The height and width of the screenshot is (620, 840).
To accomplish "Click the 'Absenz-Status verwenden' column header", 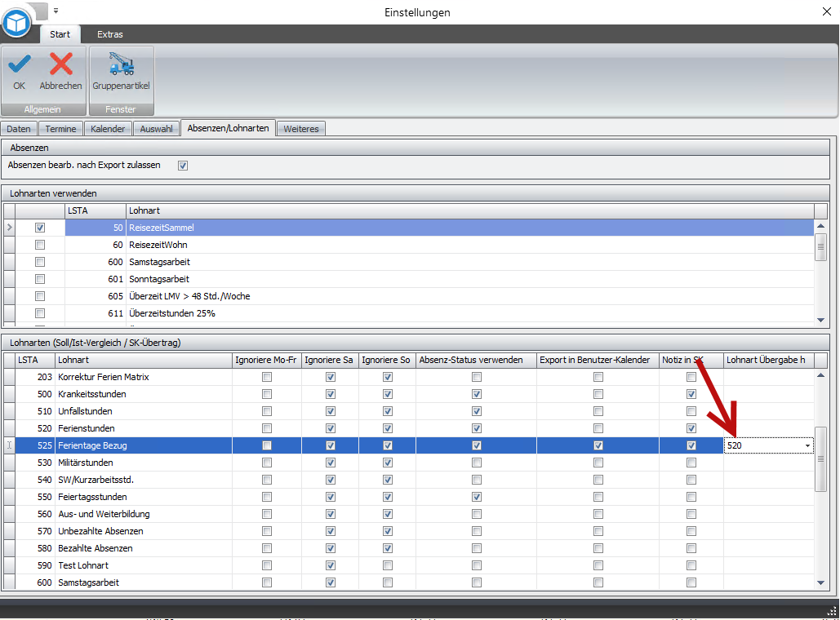I will [474, 360].
